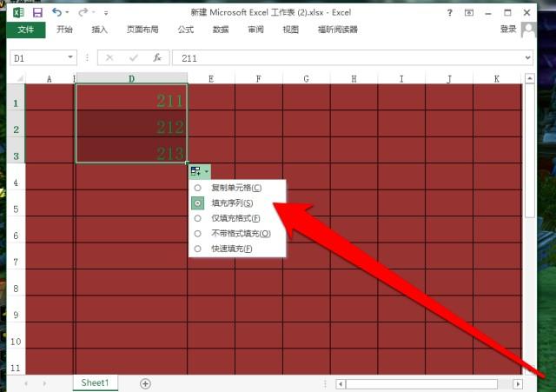Screen dimensions: 556x392
Task: Select column A header
Action: click(x=49, y=78)
